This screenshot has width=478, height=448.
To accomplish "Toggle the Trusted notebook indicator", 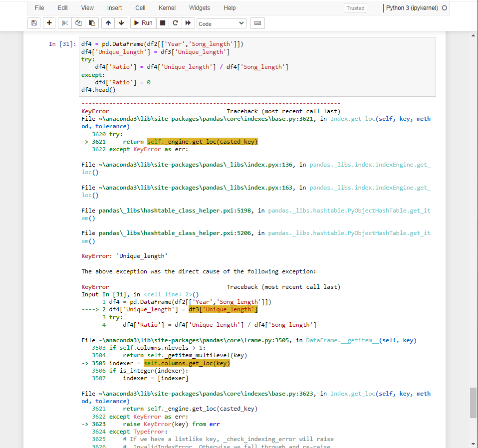I will click(x=355, y=8).
